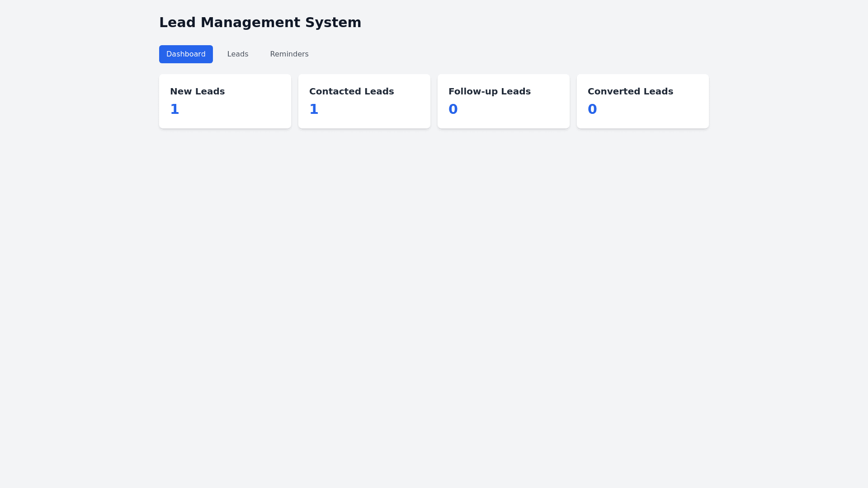Click the word "Lead" in the page title
The height and width of the screenshot is (488, 868).
tap(178, 23)
